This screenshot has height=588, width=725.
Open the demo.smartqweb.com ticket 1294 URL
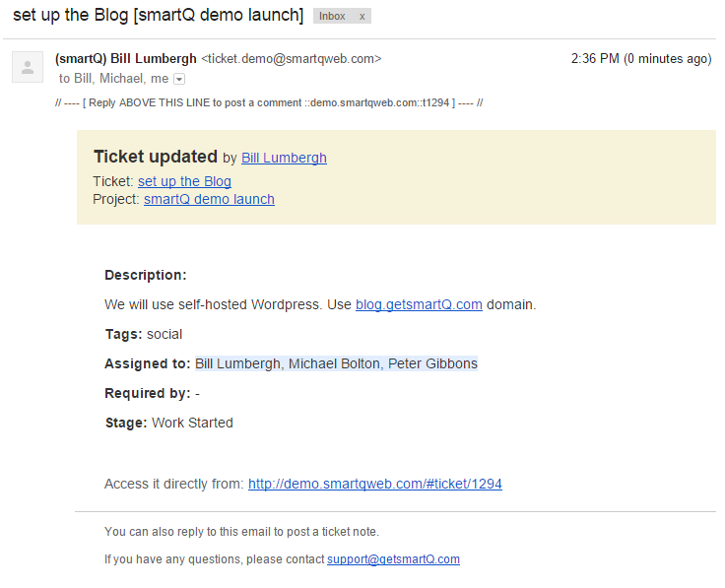pos(374,484)
